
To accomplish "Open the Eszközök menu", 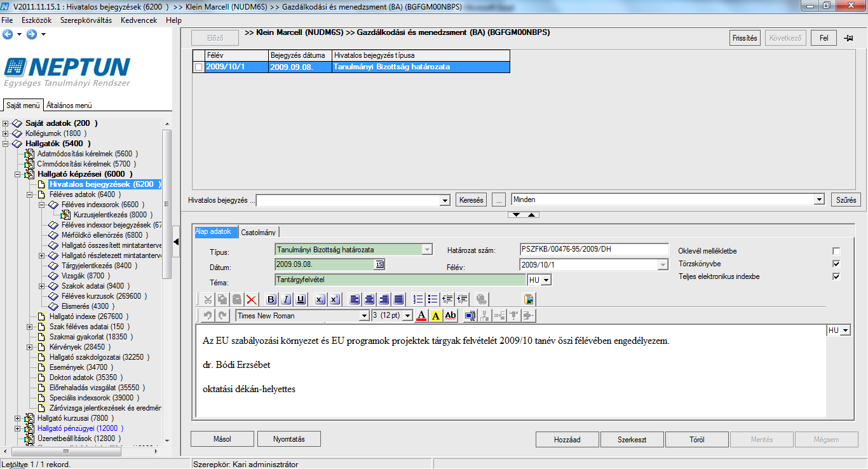I will [x=36, y=20].
